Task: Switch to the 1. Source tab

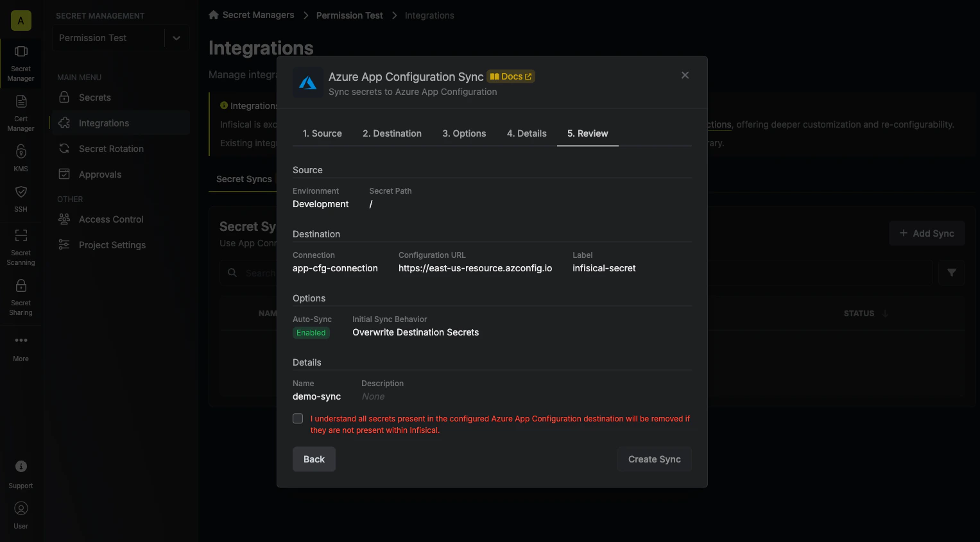Action: point(322,133)
